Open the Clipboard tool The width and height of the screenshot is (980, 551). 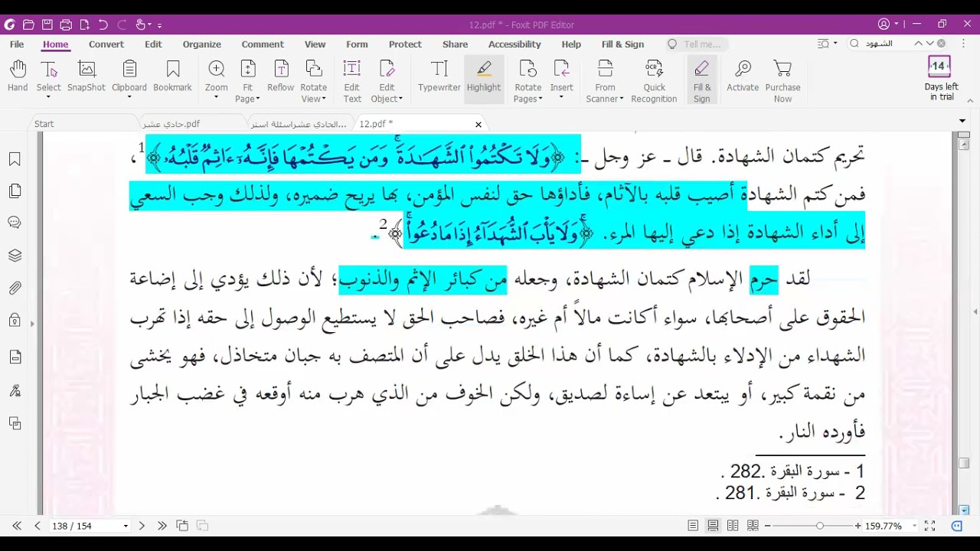coord(129,77)
